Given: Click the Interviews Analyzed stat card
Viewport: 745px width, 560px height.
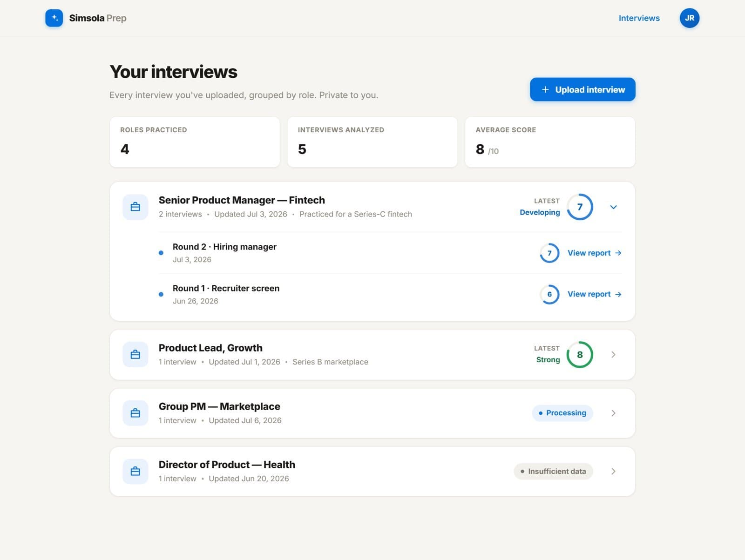Looking at the screenshot, I should click(372, 142).
